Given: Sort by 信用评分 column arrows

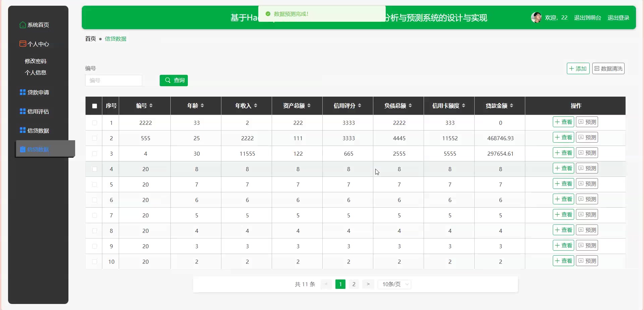Looking at the screenshot, I should [360, 106].
